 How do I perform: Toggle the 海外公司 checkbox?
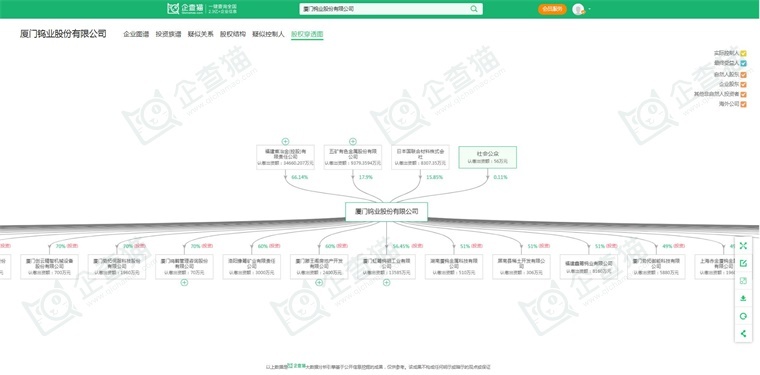[x=743, y=104]
